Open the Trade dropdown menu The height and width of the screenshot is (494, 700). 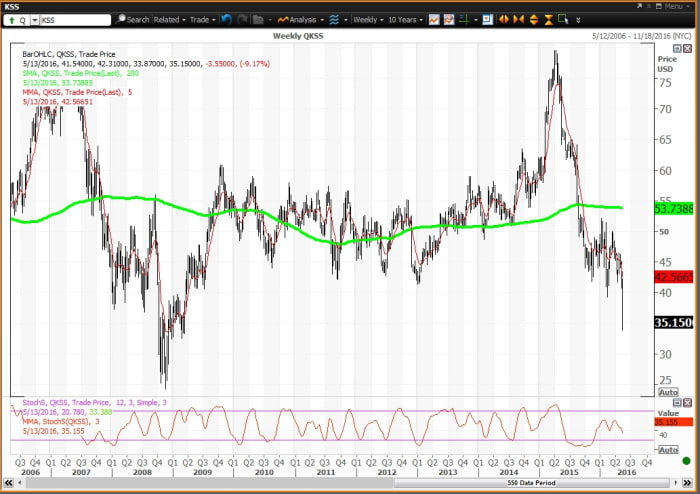pos(201,19)
